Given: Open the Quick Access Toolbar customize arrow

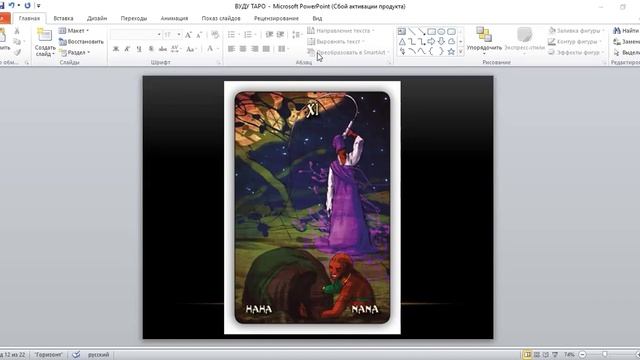Looking at the screenshot, I should (38, 6).
